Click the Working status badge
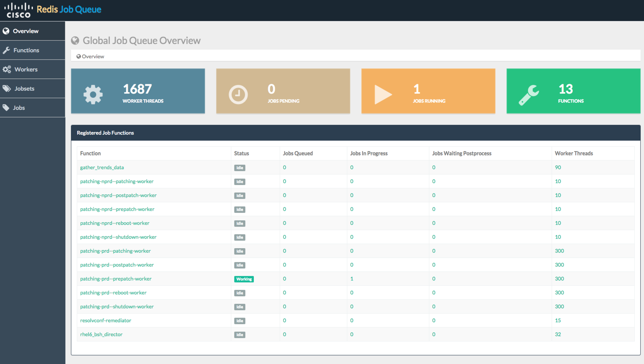This screenshot has width=644, height=364. 244,279
